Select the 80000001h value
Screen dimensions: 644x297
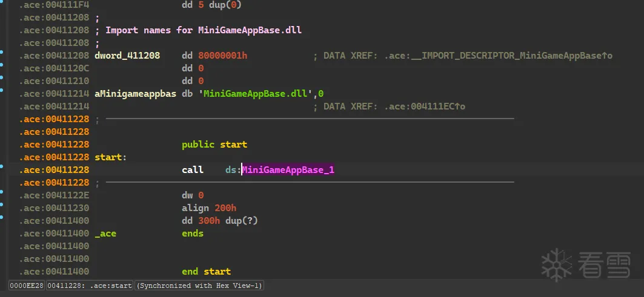pyautogui.click(x=222, y=56)
